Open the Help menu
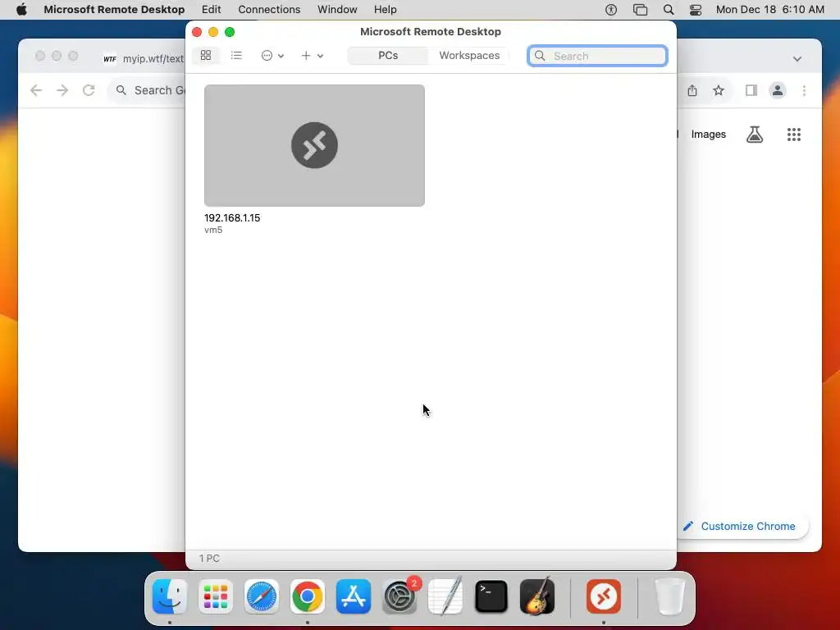 386,10
